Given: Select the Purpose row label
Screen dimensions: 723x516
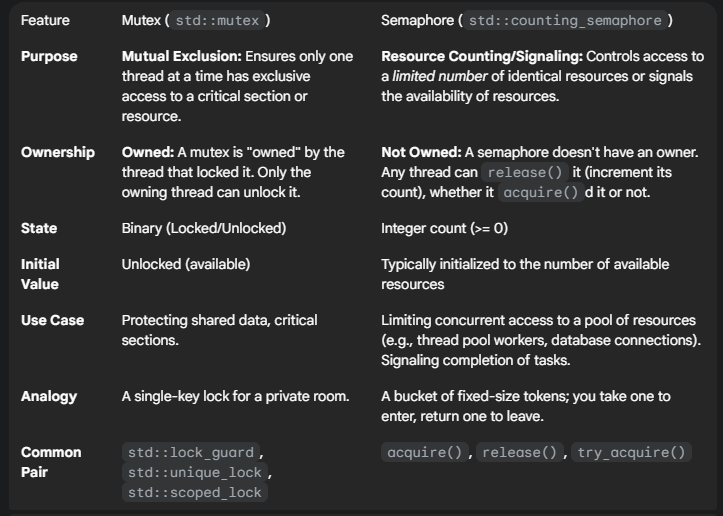Looking at the screenshot, I should (x=49, y=56).
